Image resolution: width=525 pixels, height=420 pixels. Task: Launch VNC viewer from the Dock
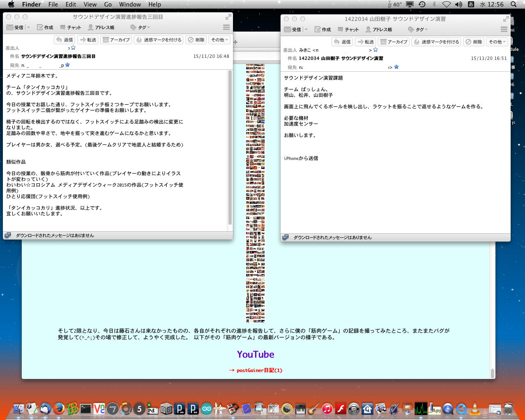tap(99, 409)
